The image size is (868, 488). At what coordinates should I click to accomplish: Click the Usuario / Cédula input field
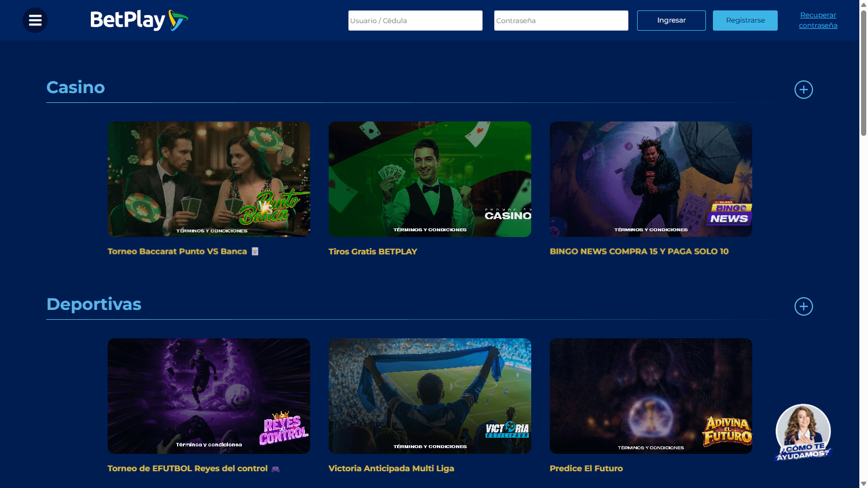coord(415,20)
